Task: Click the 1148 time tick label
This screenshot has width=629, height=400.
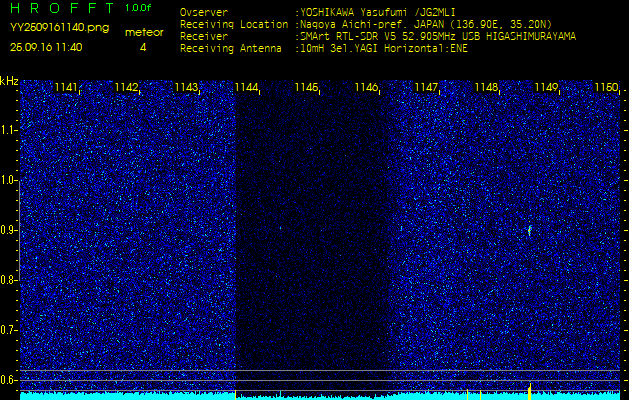Action: 486,87
